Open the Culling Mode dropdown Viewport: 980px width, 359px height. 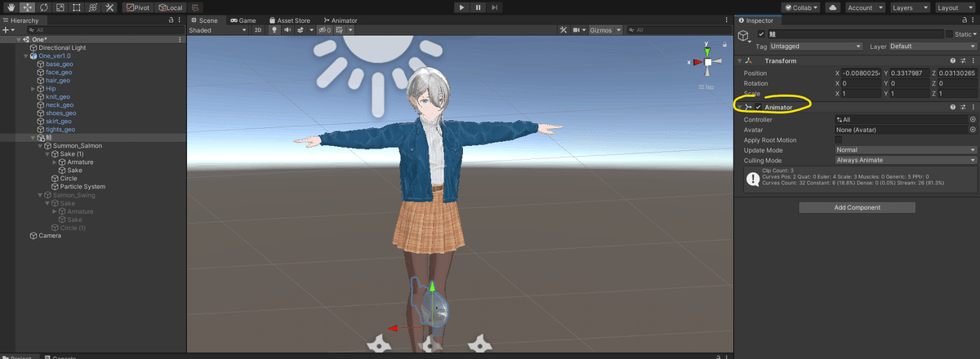[x=906, y=161]
